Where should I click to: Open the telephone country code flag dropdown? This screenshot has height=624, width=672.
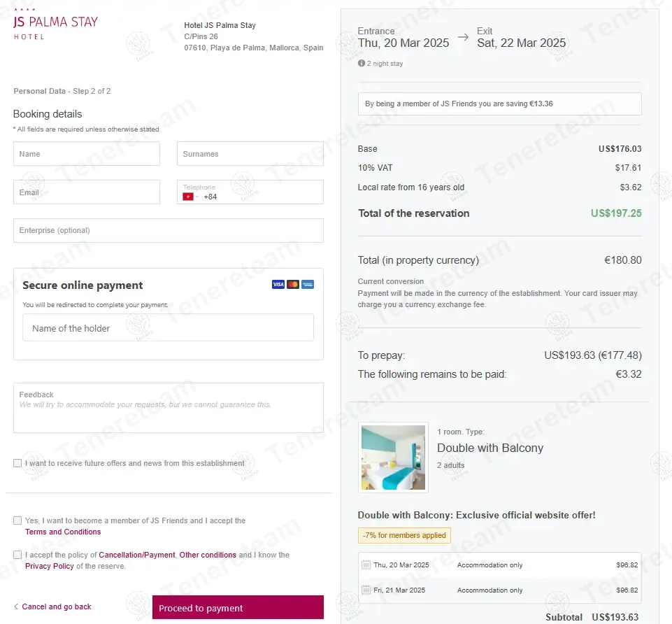point(190,197)
